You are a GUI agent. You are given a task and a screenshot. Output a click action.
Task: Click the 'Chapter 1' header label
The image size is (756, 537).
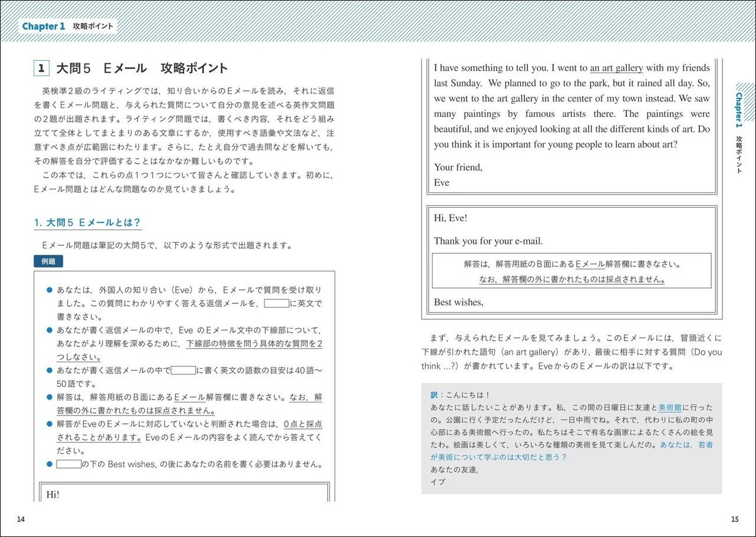[44, 27]
